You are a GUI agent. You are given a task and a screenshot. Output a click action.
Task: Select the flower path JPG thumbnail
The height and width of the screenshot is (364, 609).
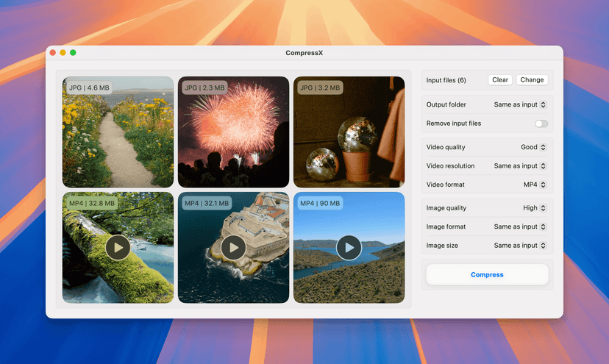point(118,132)
